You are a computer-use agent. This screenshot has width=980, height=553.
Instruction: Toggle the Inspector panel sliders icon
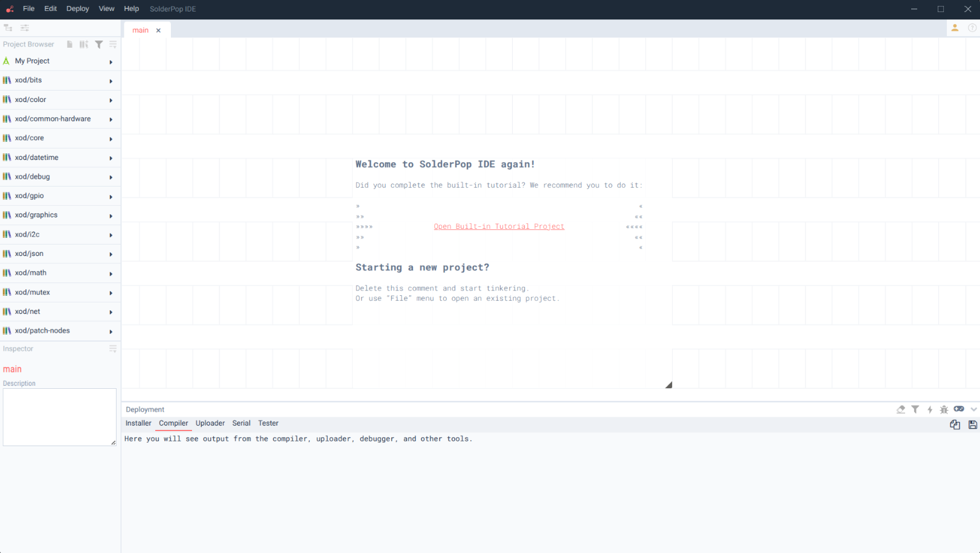25,28
